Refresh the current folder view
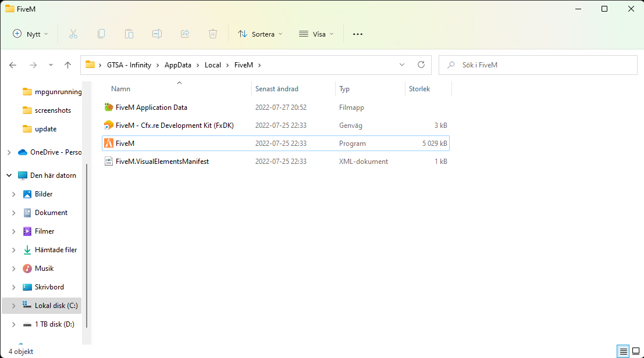 click(x=421, y=65)
